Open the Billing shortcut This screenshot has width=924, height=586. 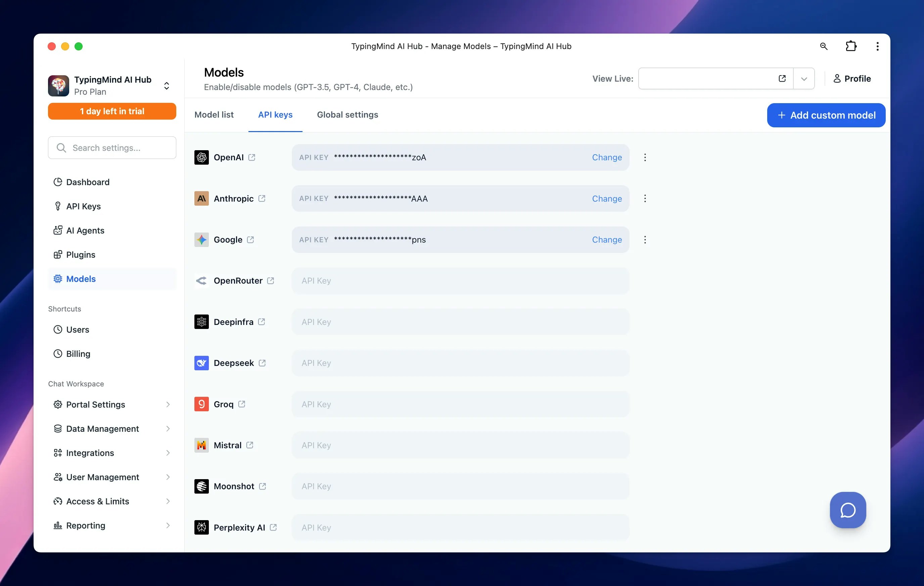112,354
